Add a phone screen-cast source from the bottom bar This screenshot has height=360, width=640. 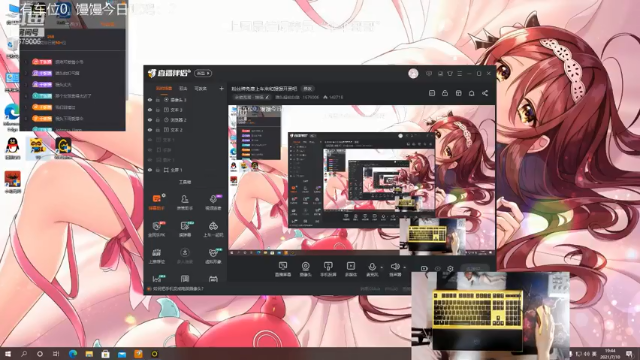pyautogui.click(x=328, y=269)
